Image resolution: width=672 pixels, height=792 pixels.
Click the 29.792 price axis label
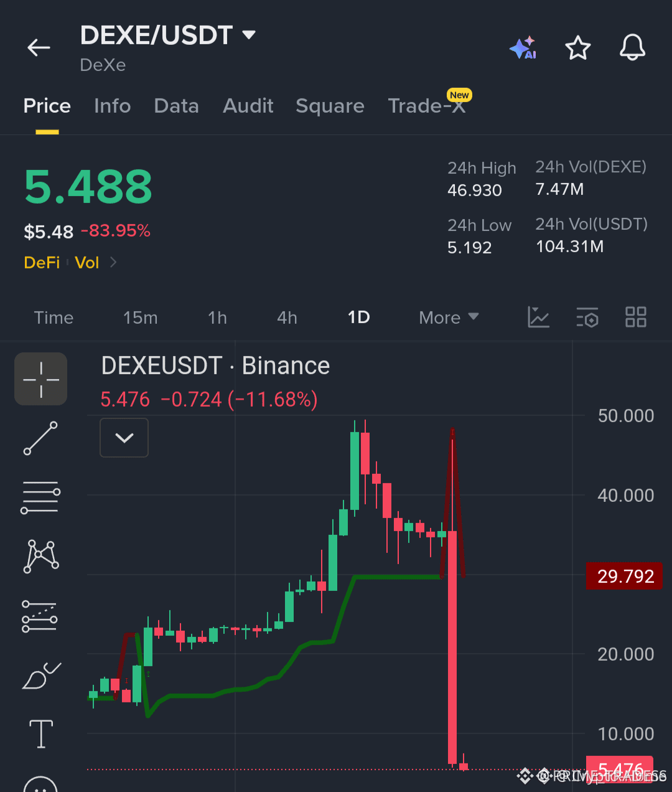coord(625,576)
